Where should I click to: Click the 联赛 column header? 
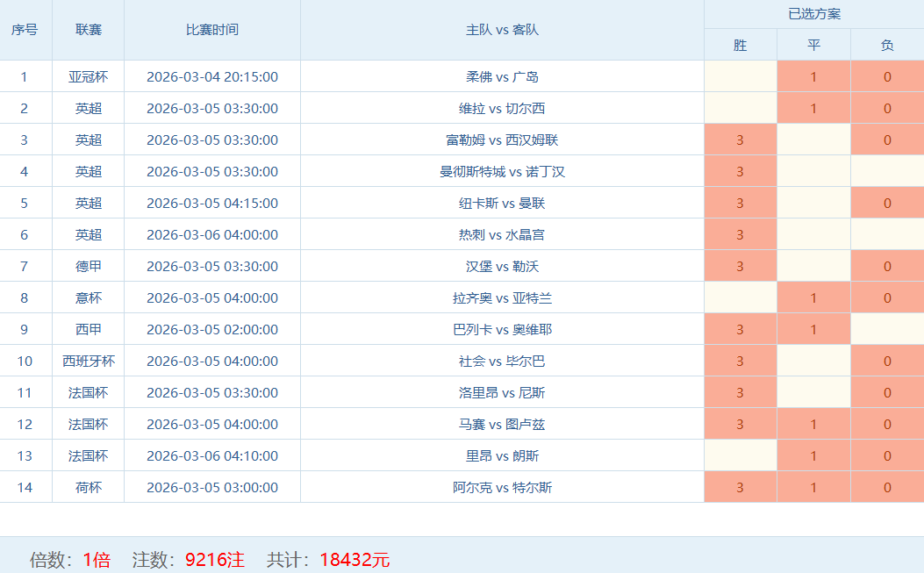(x=88, y=30)
